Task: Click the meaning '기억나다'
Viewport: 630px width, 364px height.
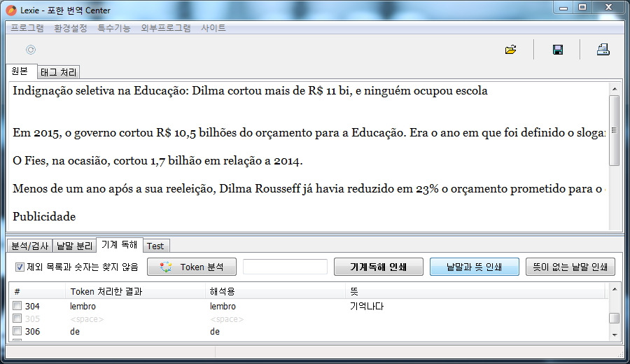Action: 367,306
